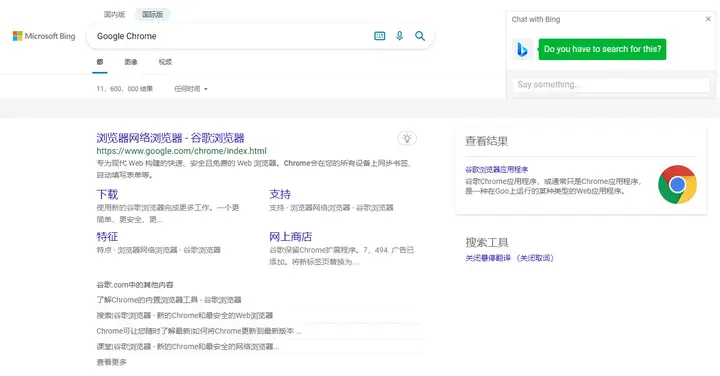Viewport: 720px width, 376px height.
Task: Open the link starting with 搜索|谷歌浏览器
Action: coord(185,315)
